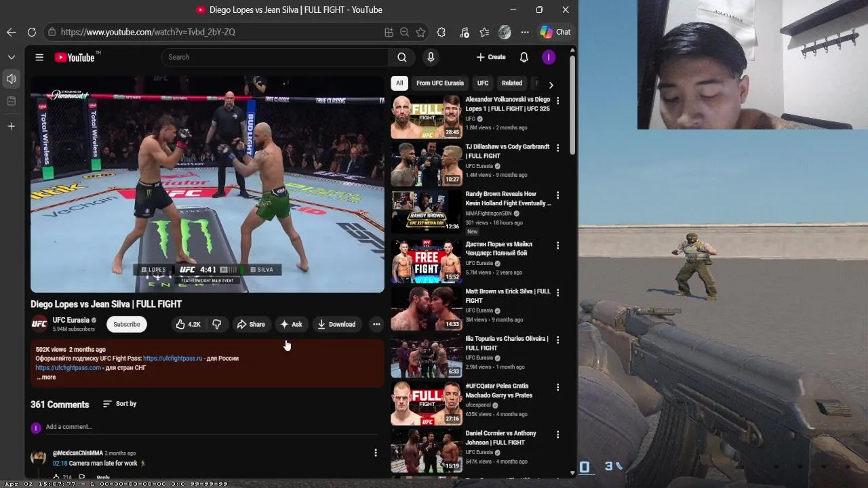This screenshot has height=488, width=868.
Task: Open #UFCQatar Machado Garry vs Prates video
Action: tap(499, 390)
